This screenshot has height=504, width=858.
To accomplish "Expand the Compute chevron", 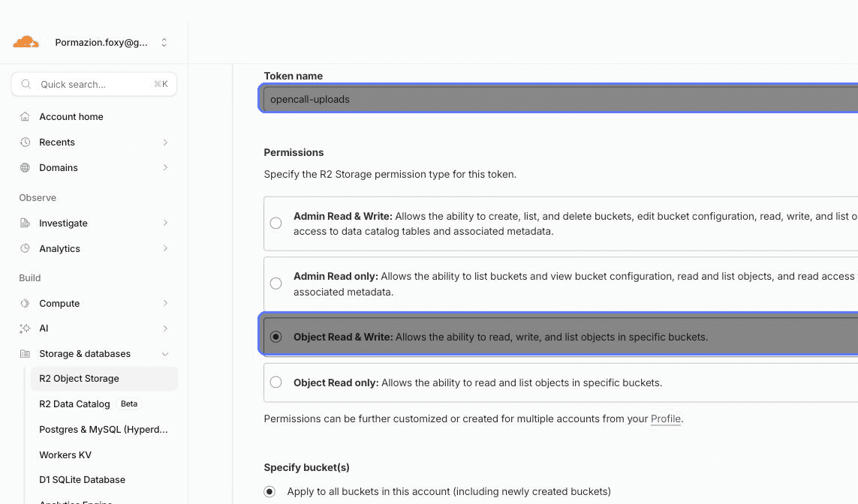I will pos(164,304).
